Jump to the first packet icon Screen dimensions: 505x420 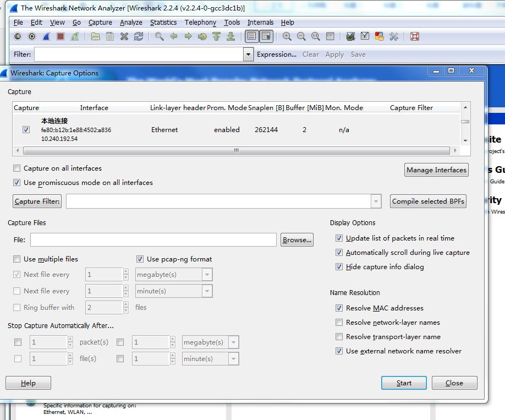(216, 36)
